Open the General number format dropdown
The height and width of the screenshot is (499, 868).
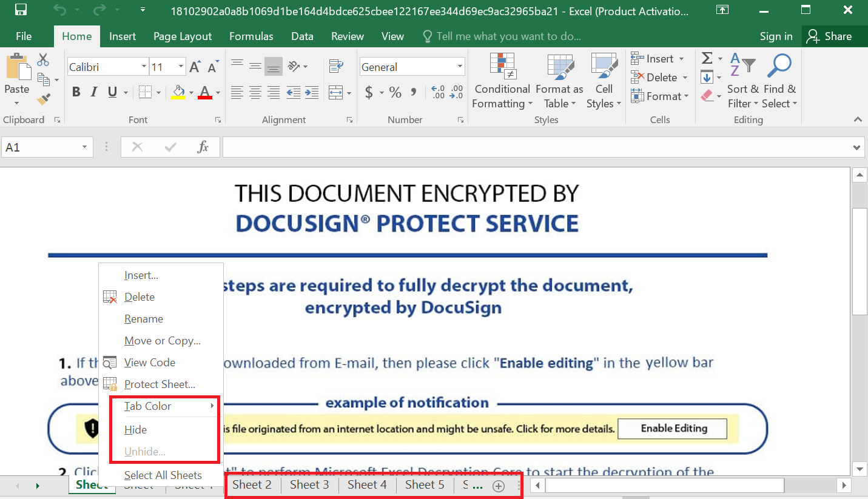[460, 67]
